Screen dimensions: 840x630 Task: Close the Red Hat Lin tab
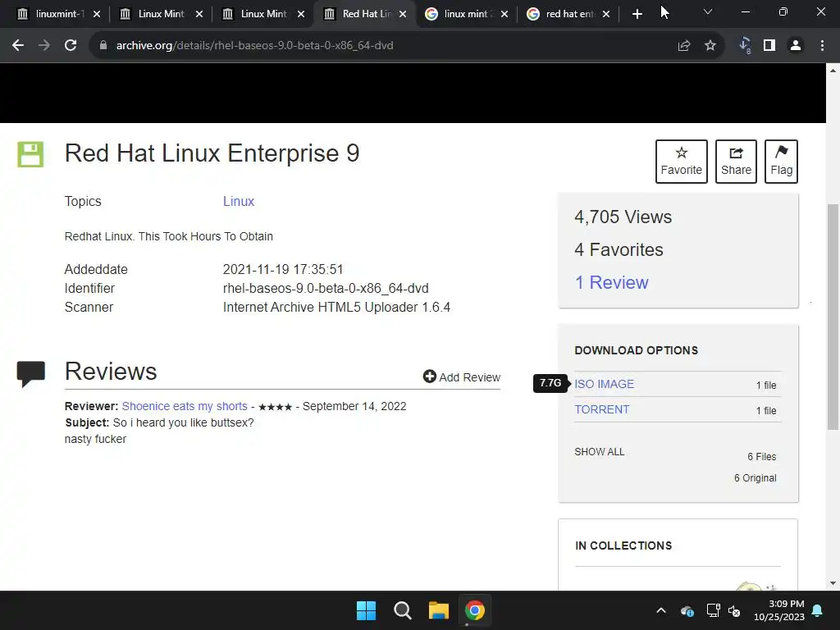click(x=403, y=15)
